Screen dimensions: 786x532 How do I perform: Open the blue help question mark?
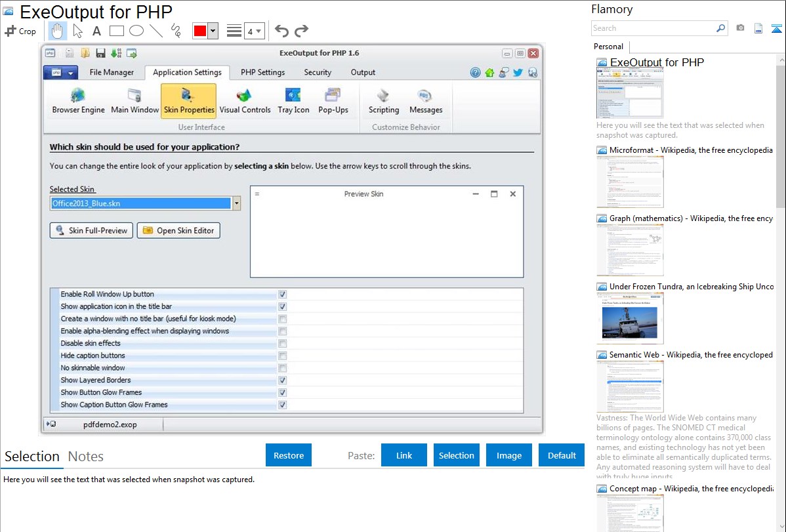[x=475, y=73]
